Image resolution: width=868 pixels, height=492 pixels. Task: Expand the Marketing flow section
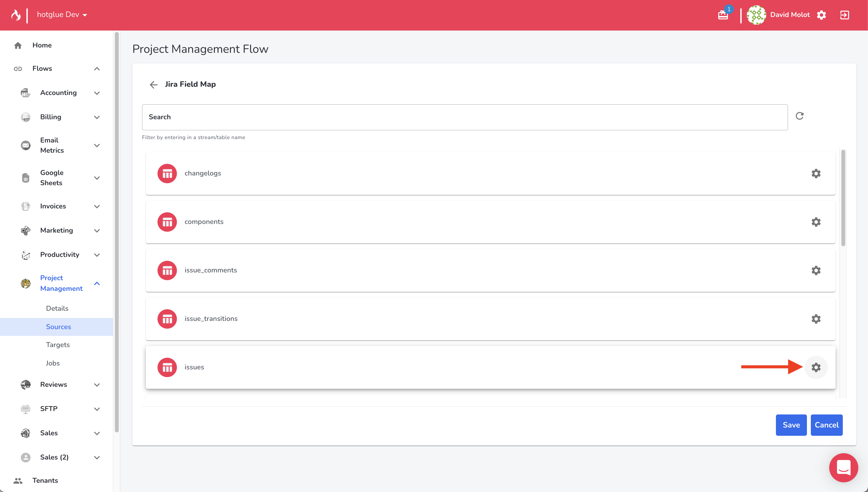[97, 231]
